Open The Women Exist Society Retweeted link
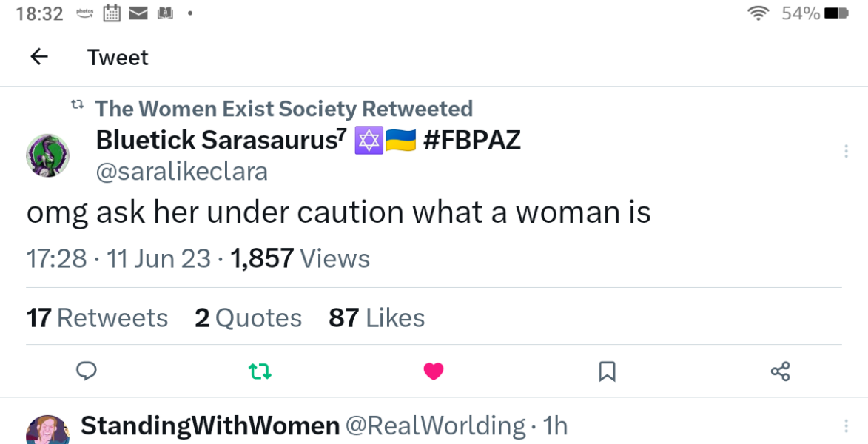The image size is (868, 444). (x=283, y=109)
